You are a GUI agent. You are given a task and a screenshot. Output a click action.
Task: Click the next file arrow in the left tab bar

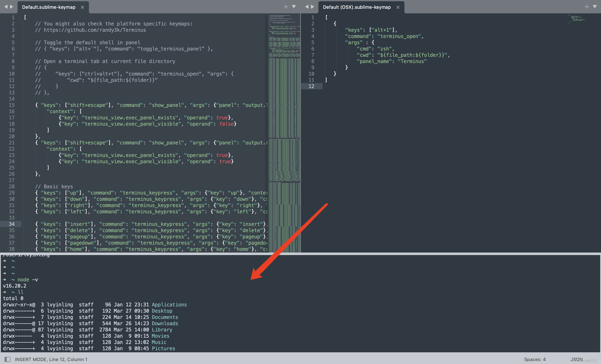11,7
